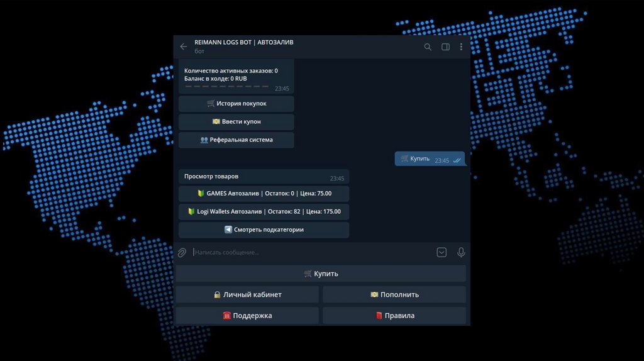Viewport: 644px width, 361px height.
Task: Open search in the chat header
Action: (428, 47)
